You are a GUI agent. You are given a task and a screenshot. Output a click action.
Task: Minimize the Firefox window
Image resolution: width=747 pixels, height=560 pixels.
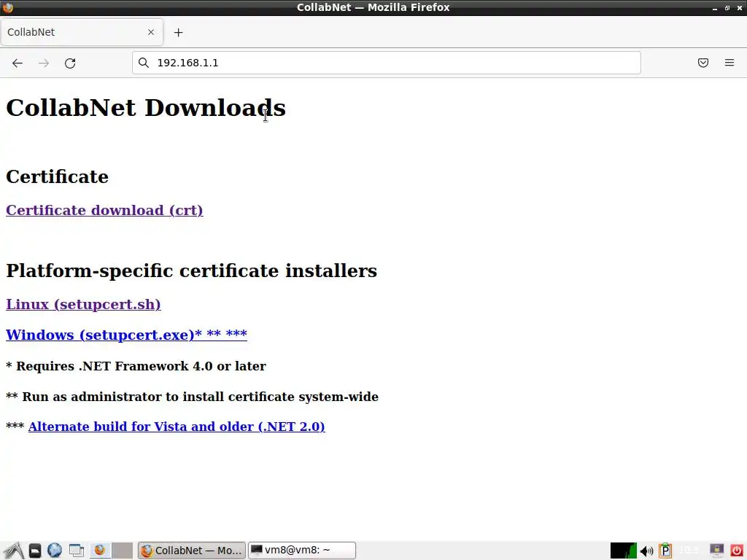click(715, 8)
